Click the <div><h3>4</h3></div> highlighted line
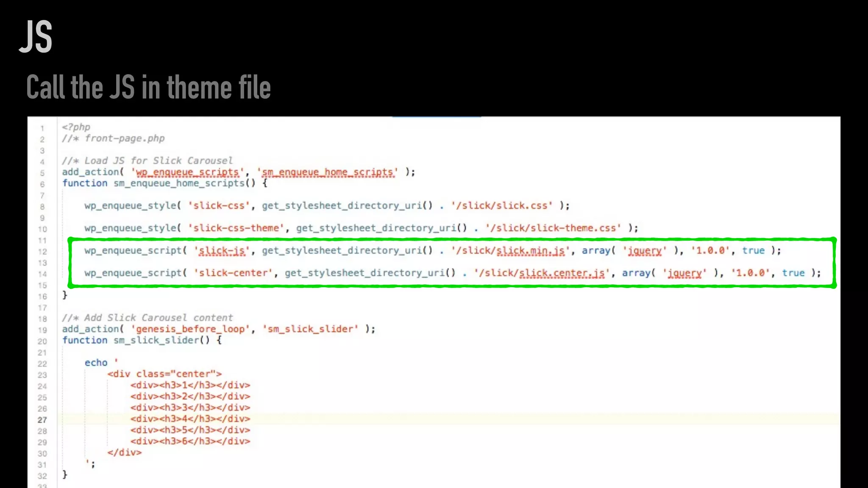 pyautogui.click(x=190, y=419)
